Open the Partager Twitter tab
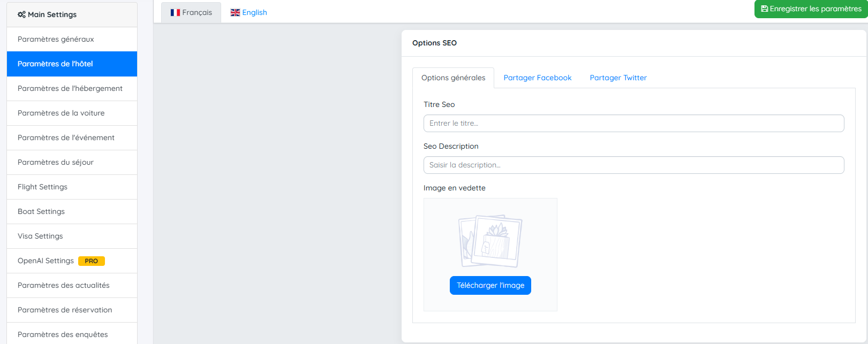The width and height of the screenshot is (868, 344). (x=618, y=78)
